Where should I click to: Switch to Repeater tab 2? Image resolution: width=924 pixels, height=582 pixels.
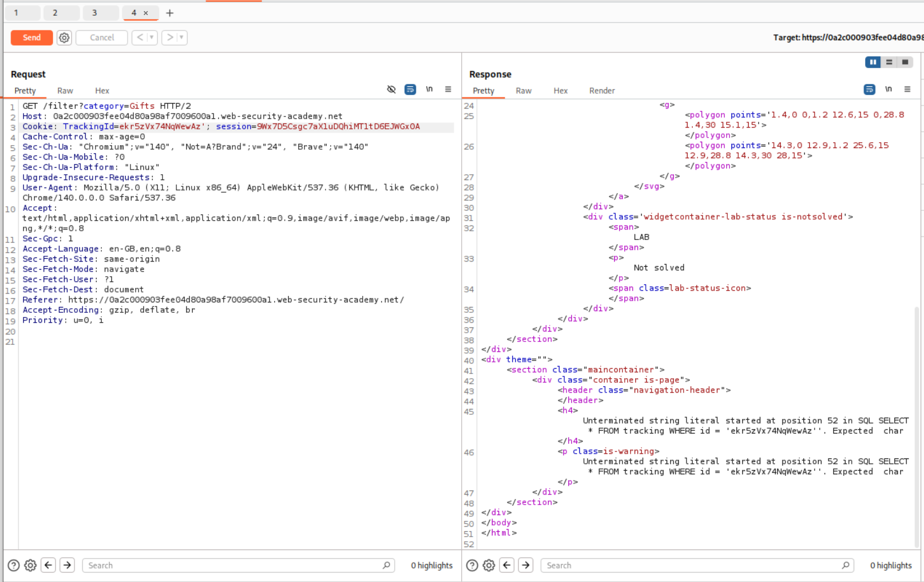(55, 13)
